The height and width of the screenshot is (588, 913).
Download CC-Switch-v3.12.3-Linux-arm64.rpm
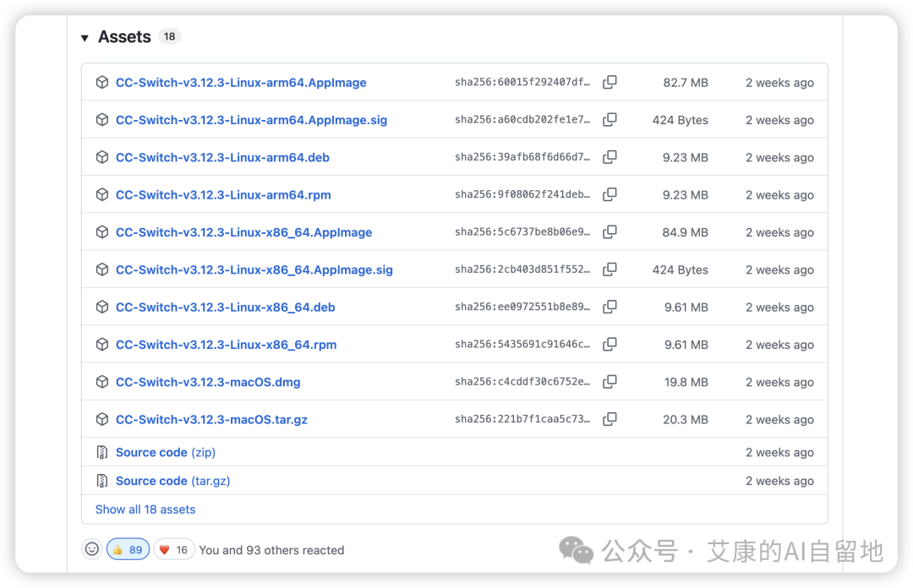(x=223, y=195)
